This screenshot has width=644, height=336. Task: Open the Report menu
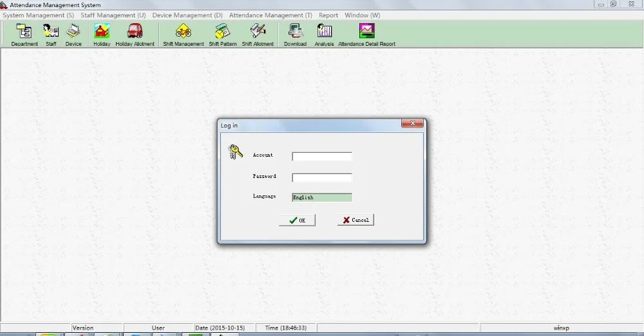(328, 15)
